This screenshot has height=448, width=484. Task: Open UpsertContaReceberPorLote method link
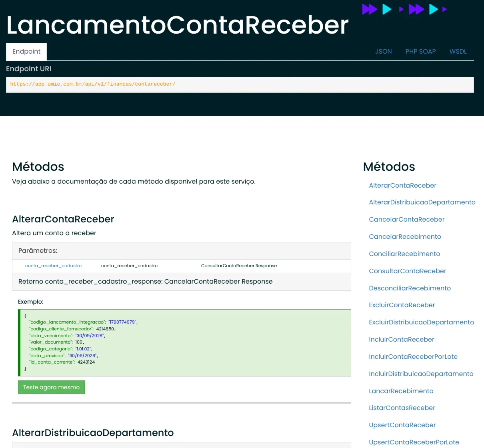point(414,442)
